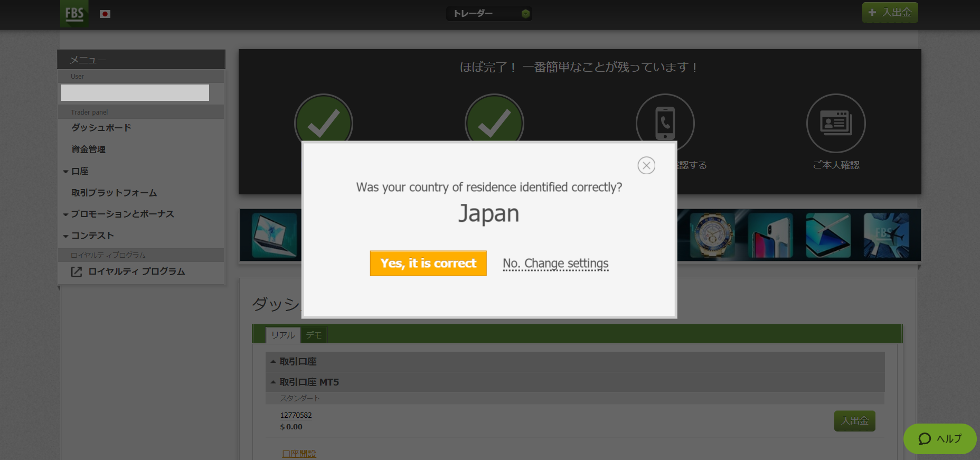980x460 pixels.
Task: Click the Rolex watch prize thumbnail
Action: (x=712, y=235)
